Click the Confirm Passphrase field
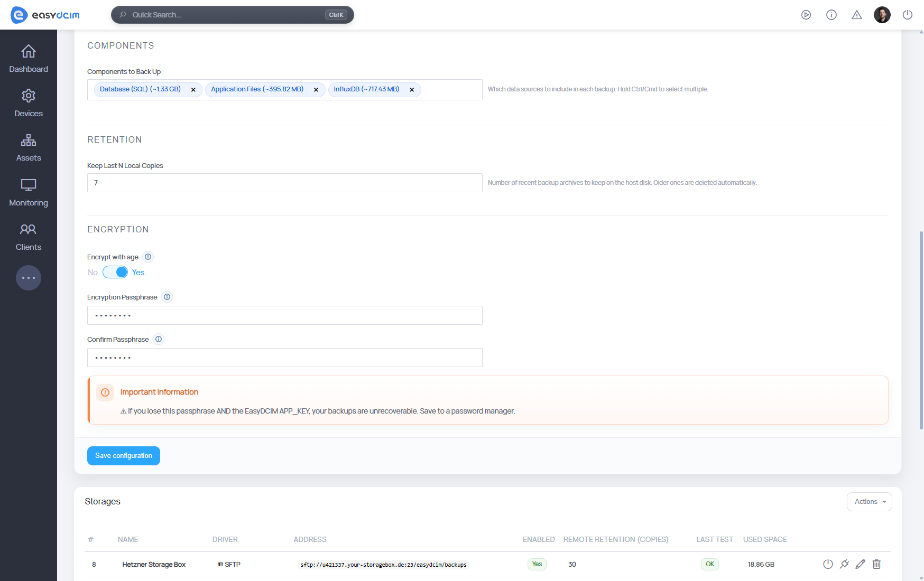Screen dimensions: 924x581 pos(285,358)
